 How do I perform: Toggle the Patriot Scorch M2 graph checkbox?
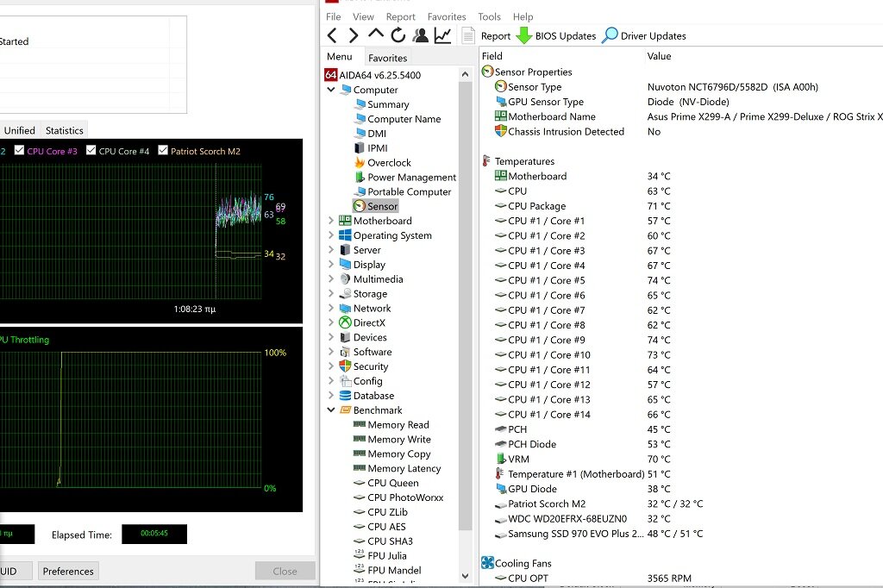[163, 150]
